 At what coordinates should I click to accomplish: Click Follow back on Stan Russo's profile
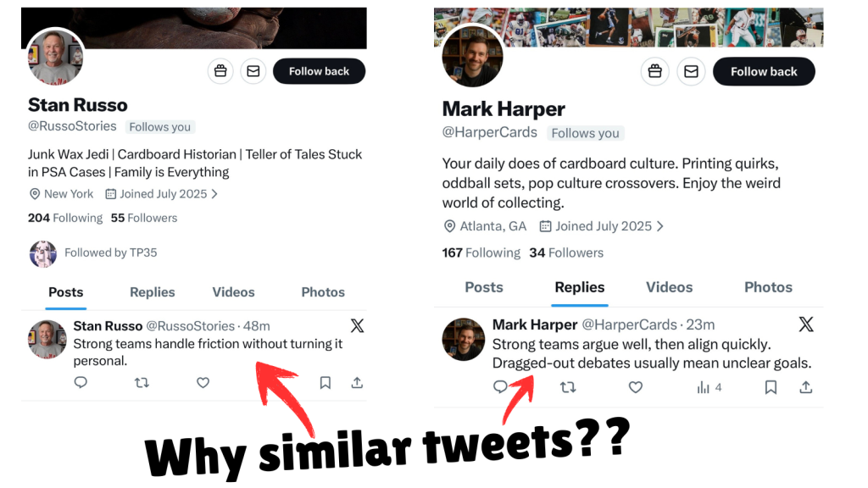pyautogui.click(x=320, y=71)
